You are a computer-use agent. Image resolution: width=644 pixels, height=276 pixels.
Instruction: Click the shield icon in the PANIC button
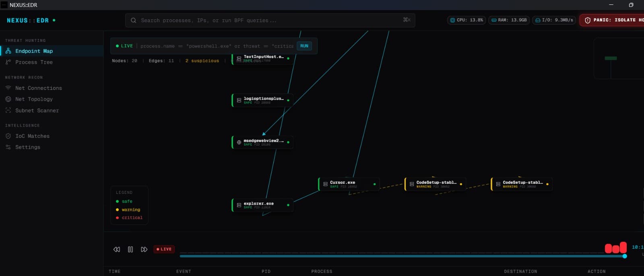click(588, 20)
